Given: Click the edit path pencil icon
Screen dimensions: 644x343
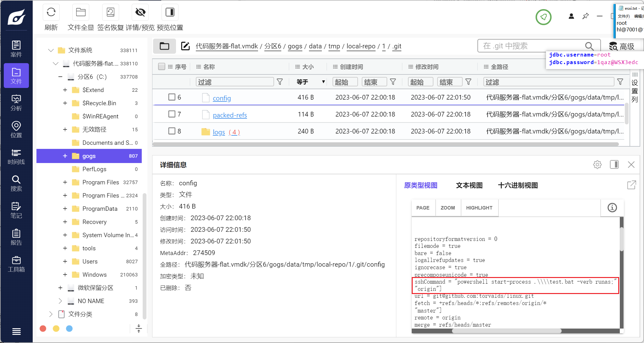Looking at the screenshot, I should click(185, 46).
